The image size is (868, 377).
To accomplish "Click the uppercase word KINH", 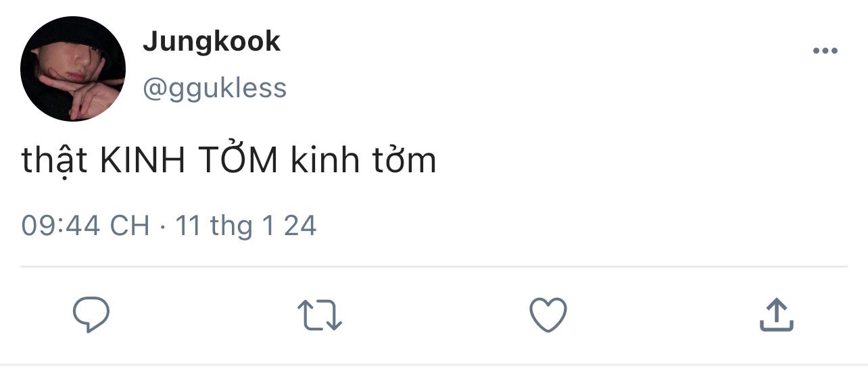I will [x=141, y=161].
